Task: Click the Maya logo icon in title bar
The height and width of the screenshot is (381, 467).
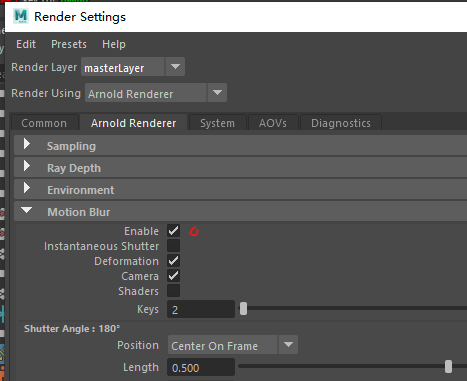Action: tap(21, 16)
